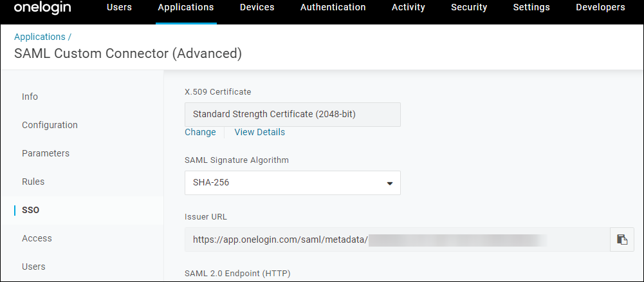Open the Applications top menu
This screenshot has width=644, height=282.
(x=186, y=7)
